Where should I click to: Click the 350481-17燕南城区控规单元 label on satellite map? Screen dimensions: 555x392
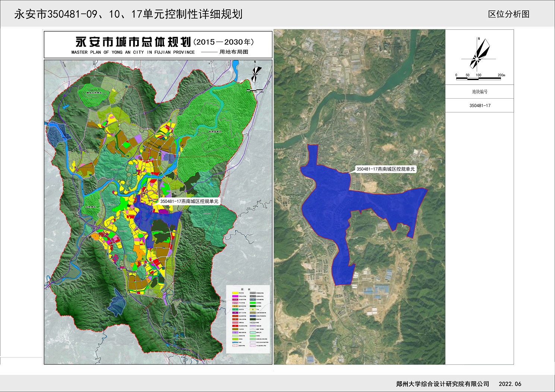(385, 169)
